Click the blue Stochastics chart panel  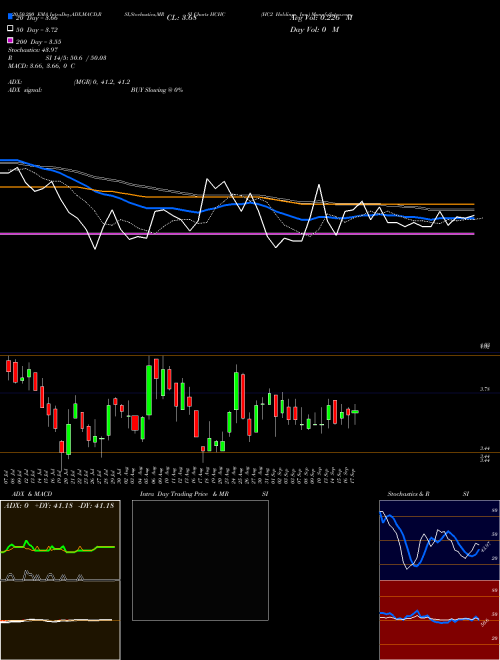click(437, 540)
